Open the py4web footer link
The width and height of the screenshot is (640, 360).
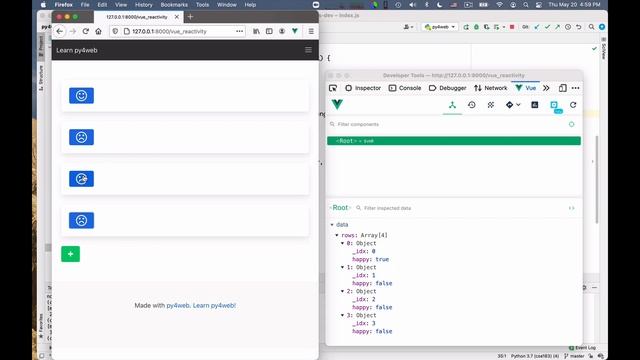pyautogui.click(x=178, y=305)
